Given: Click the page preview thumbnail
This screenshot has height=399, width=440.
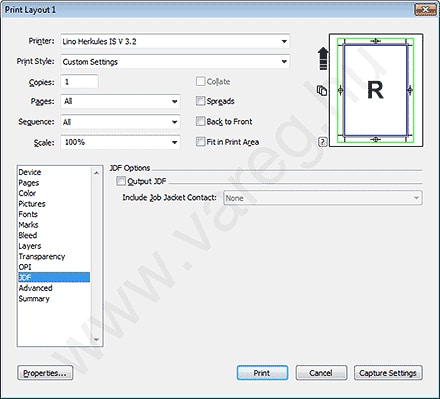Looking at the screenshot, I should tap(376, 90).
